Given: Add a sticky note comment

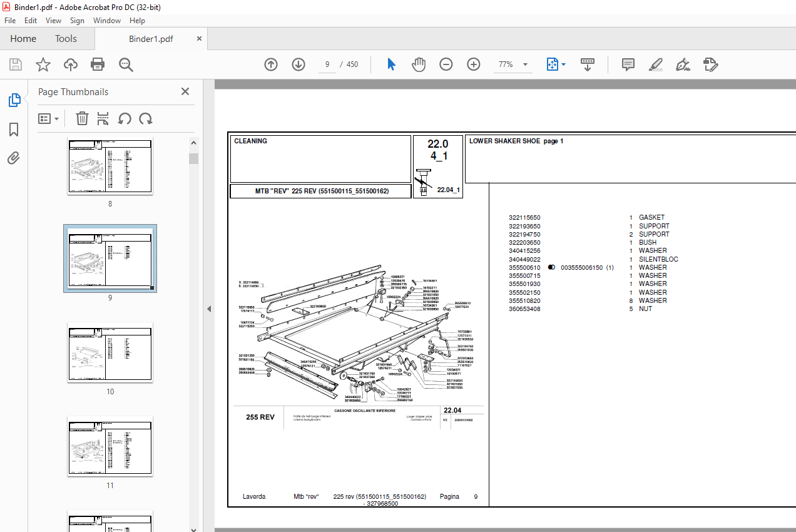Looking at the screenshot, I should tap(628, 64).
